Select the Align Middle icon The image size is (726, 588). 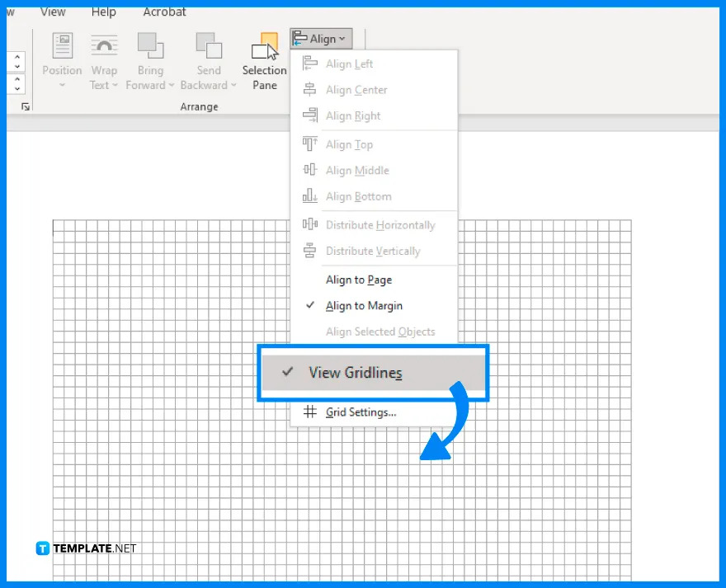pos(309,170)
